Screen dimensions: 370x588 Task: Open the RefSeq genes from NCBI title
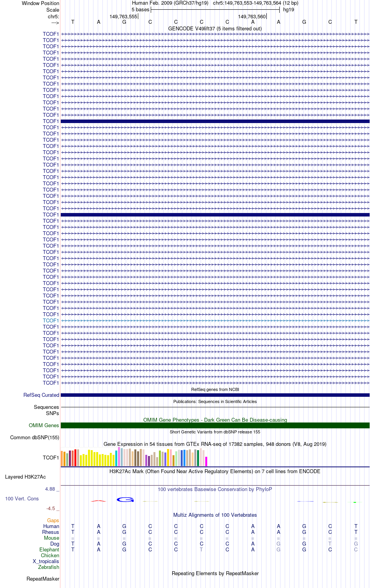pyautogui.click(x=215, y=389)
